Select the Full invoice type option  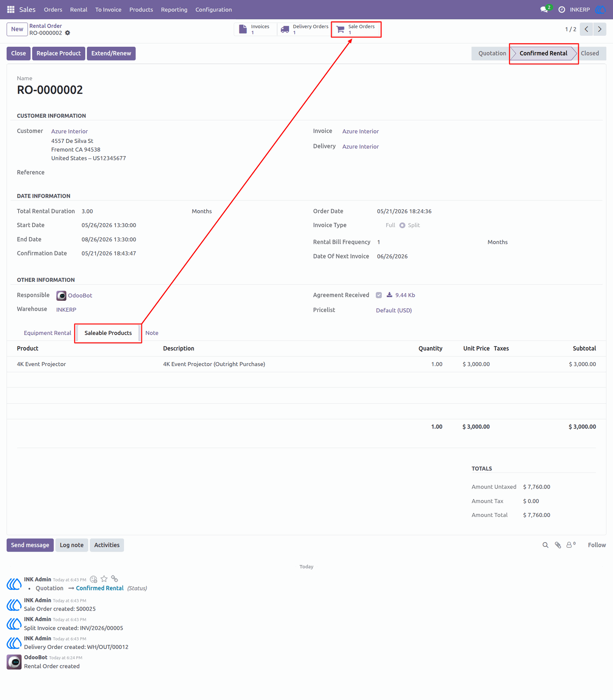tap(390, 225)
